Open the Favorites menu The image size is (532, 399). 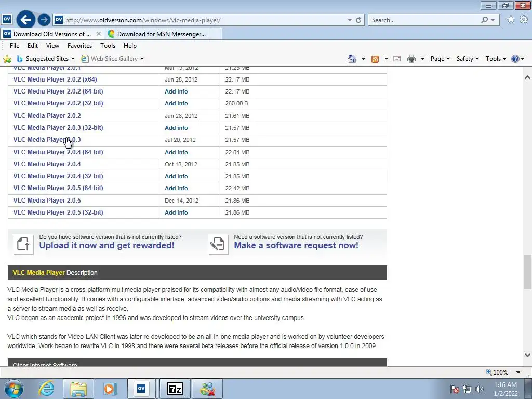coord(79,46)
